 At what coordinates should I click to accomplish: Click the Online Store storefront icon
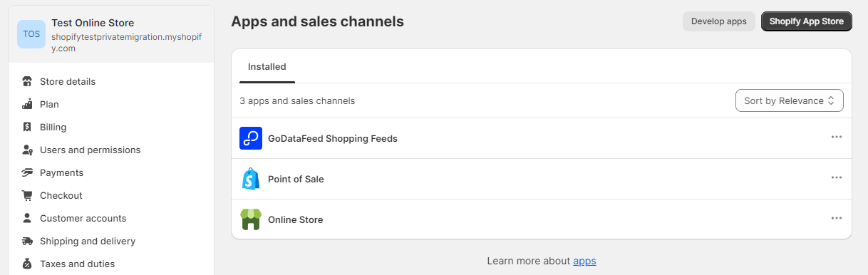[251, 219]
